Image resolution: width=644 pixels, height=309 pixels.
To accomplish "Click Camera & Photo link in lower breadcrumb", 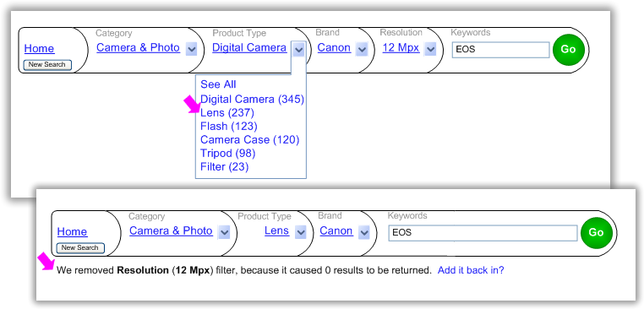I will (171, 230).
